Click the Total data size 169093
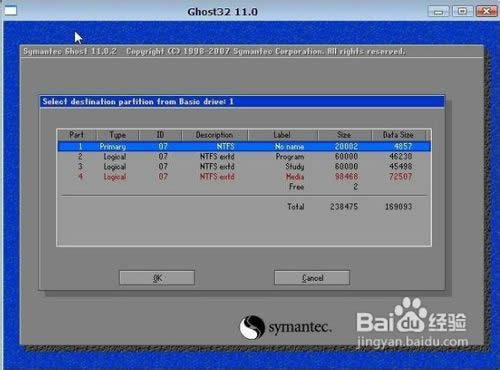The image size is (500, 370). click(399, 207)
